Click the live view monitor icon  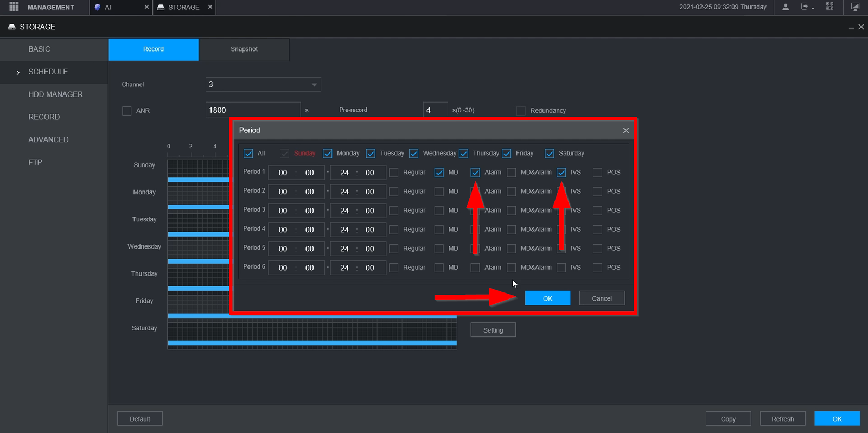click(x=855, y=7)
